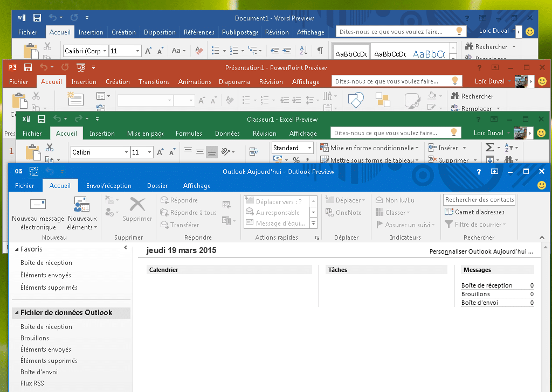This screenshot has height=392, width=552.
Task: Toggle top align in Excel
Action: [x=188, y=150]
